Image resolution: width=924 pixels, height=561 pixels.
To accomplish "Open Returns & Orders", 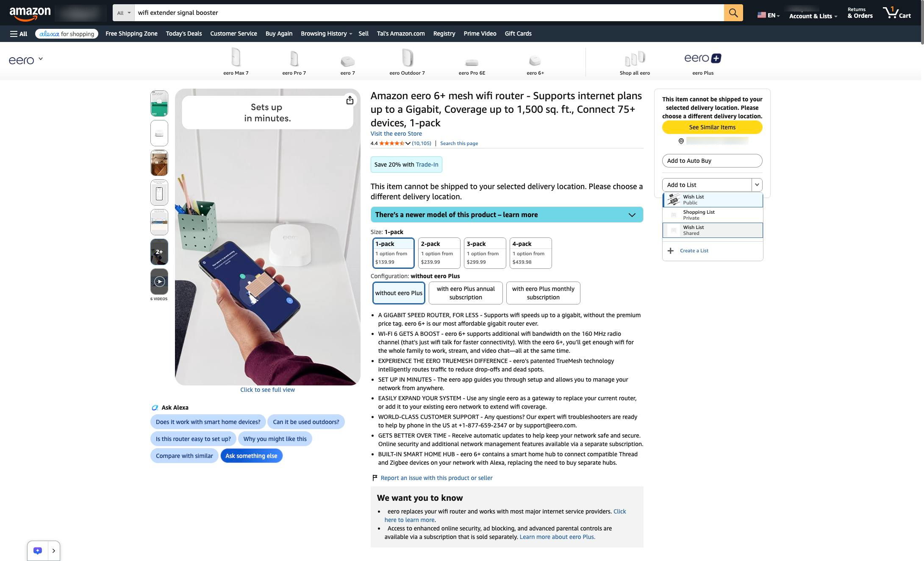I will [x=860, y=13].
